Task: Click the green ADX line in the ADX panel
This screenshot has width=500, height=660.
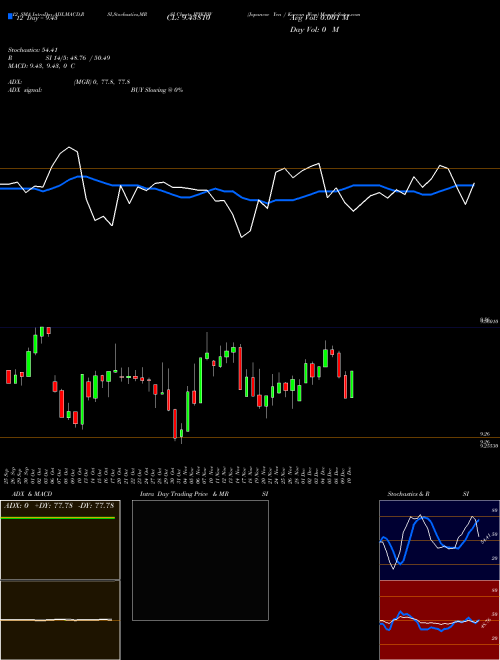Action: (x=58, y=518)
